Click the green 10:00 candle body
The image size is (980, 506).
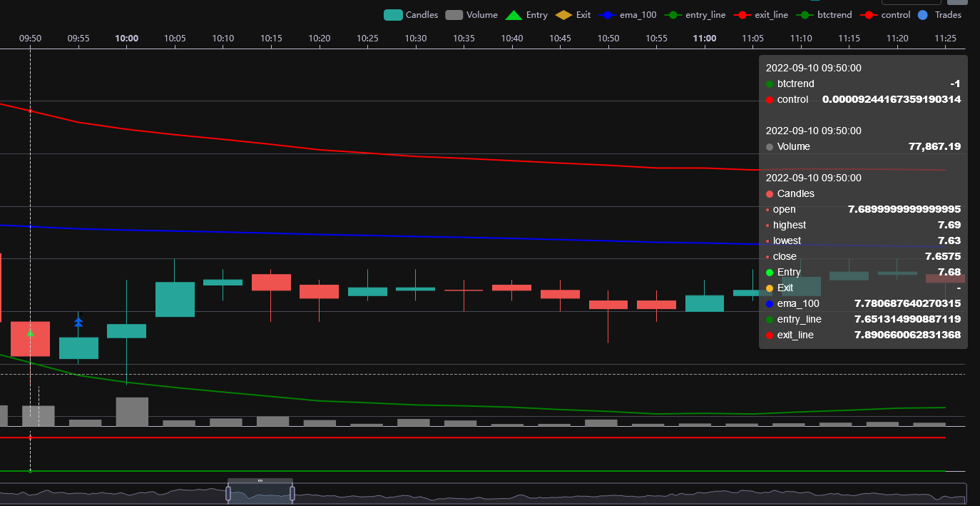126,331
